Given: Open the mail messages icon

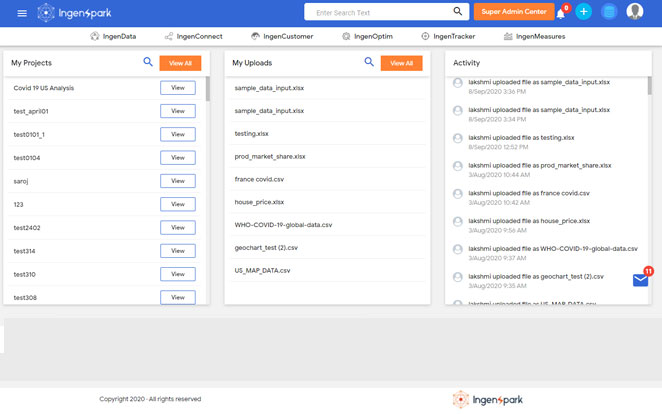Looking at the screenshot, I should (640, 280).
